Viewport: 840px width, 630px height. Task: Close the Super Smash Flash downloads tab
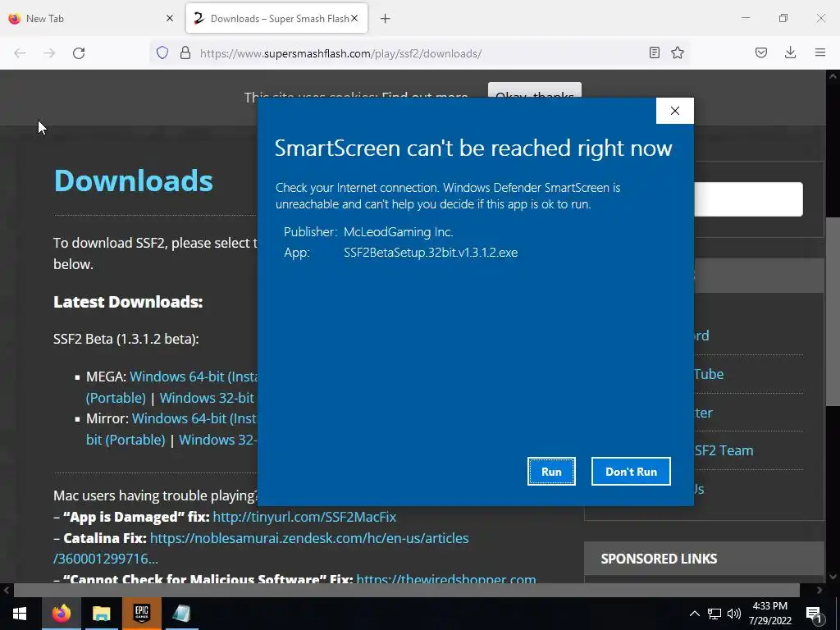354,18
